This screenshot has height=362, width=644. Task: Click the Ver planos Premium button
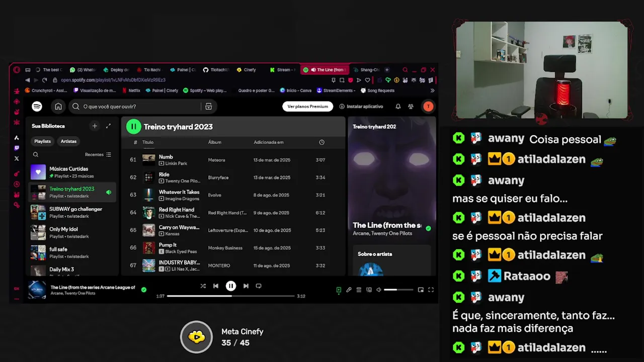coord(307,107)
